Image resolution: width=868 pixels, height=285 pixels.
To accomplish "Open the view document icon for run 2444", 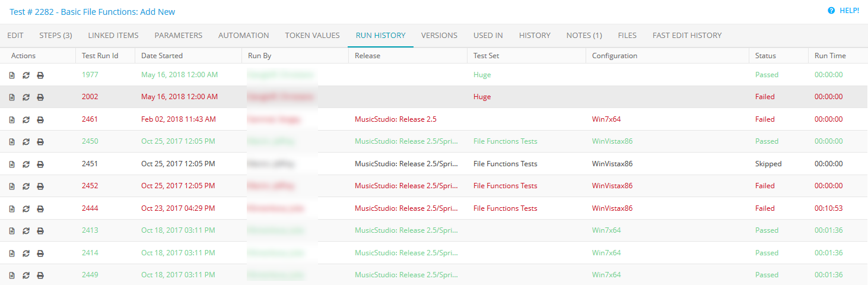I will tap(12, 209).
